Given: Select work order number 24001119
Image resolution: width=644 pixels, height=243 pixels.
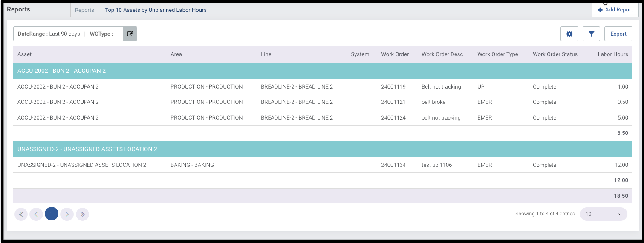Looking at the screenshot, I should tap(393, 87).
